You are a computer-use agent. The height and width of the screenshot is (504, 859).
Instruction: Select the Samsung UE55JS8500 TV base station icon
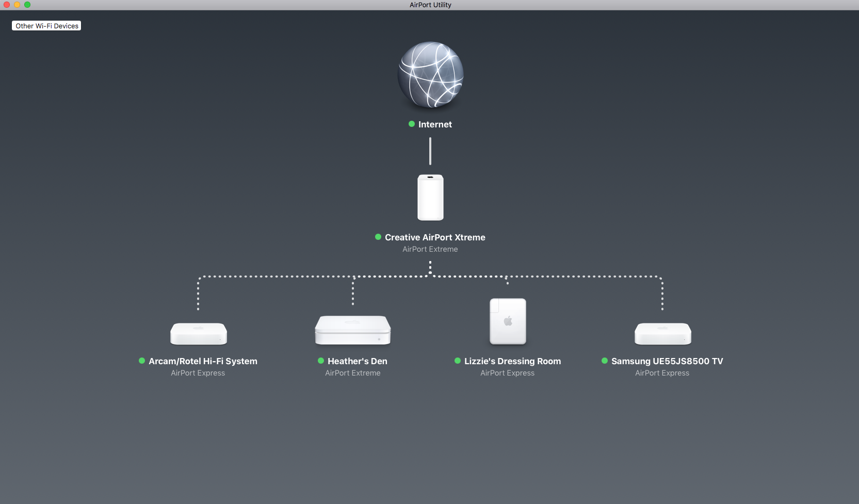pos(662,334)
